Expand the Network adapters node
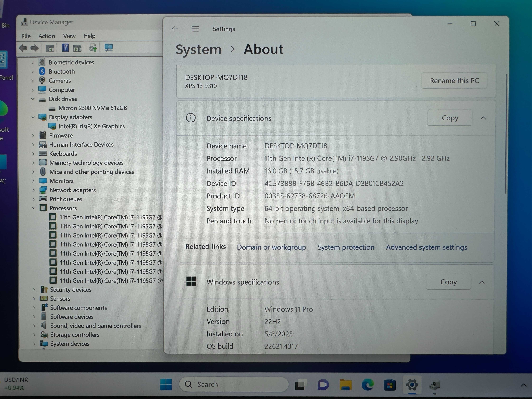This screenshot has height=399, width=532. (x=33, y=190)
